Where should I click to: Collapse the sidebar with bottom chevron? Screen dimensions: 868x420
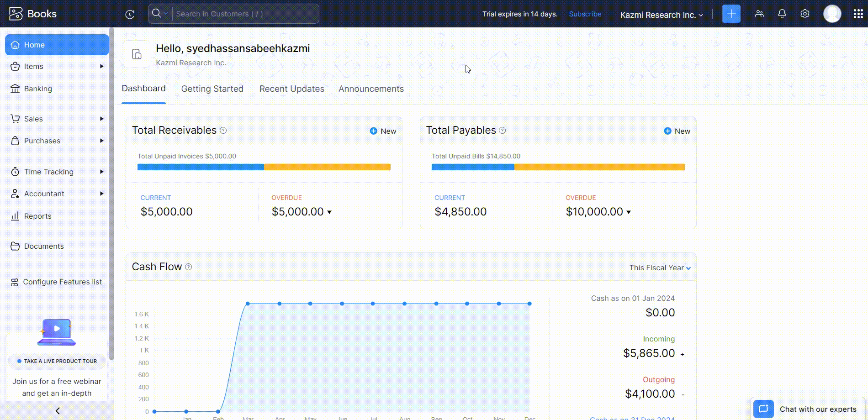tap(58, 411)
